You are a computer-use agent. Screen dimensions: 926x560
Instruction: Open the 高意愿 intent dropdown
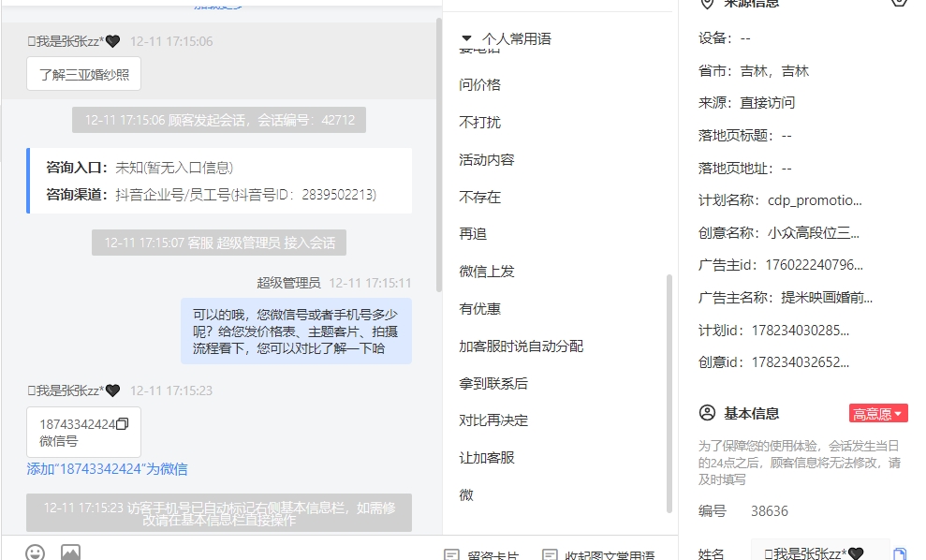coord(878,414)
